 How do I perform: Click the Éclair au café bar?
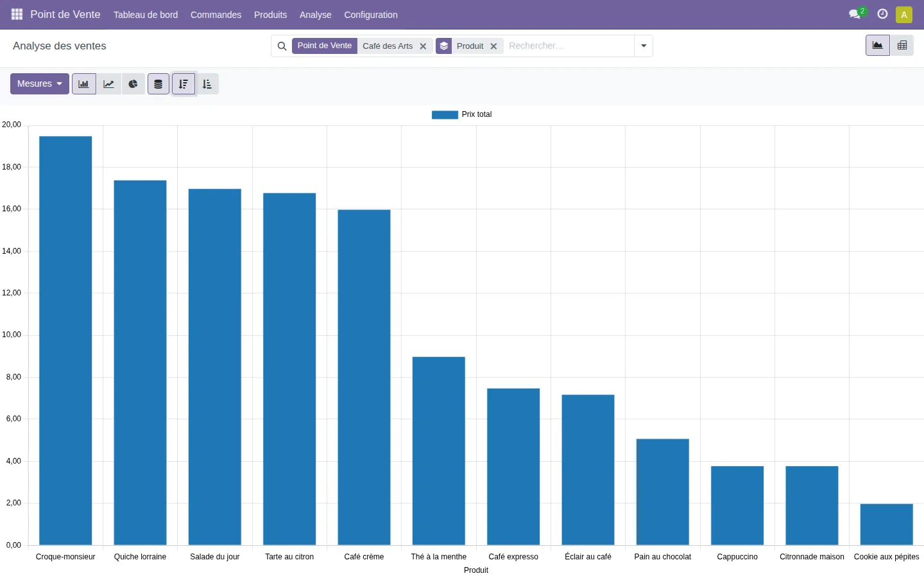click(x=588, y=470)
